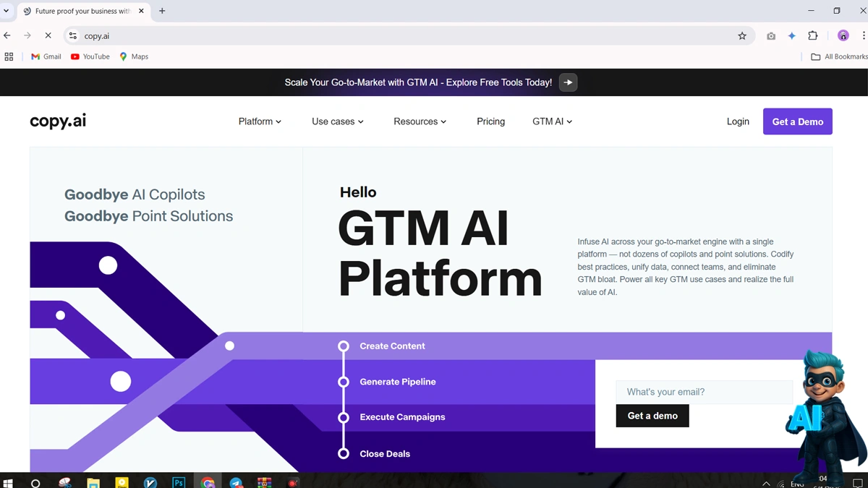The image size is (868, 488).
Task: Click the Chrome icon in the taskbar
Action: 208,482
